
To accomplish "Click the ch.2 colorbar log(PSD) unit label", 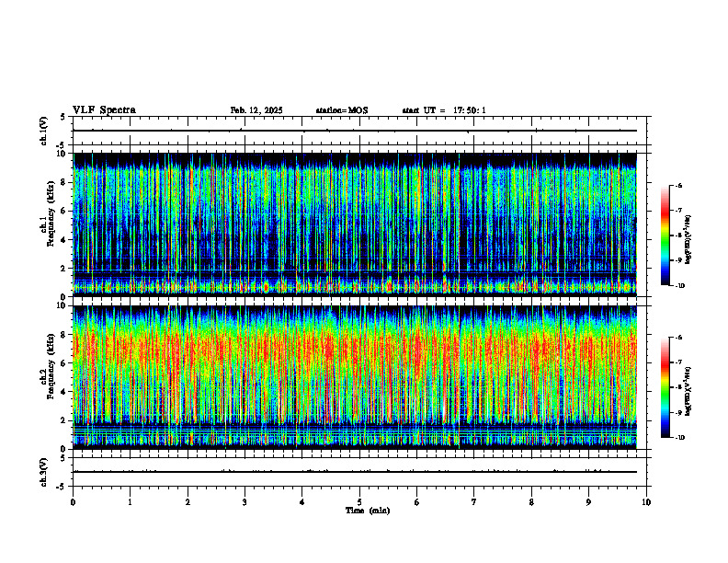I will coord(688,392).
